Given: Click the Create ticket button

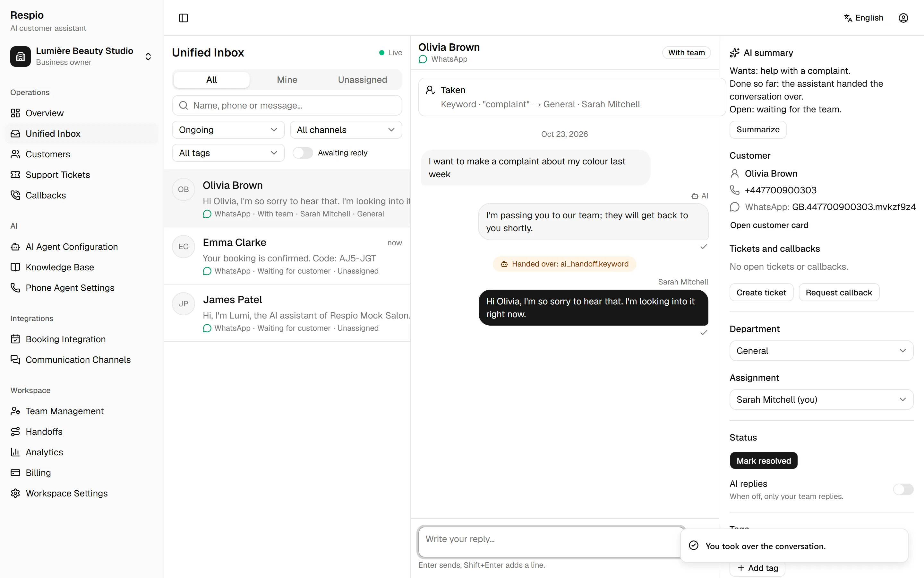Looking at the screenshot, I should (x=761, y=293).
